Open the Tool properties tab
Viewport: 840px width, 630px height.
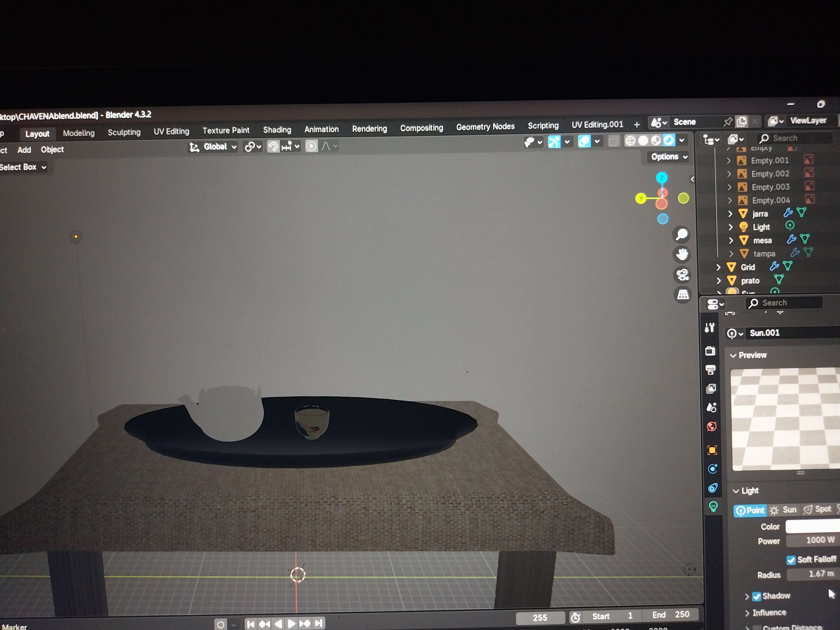pos(709,327)
